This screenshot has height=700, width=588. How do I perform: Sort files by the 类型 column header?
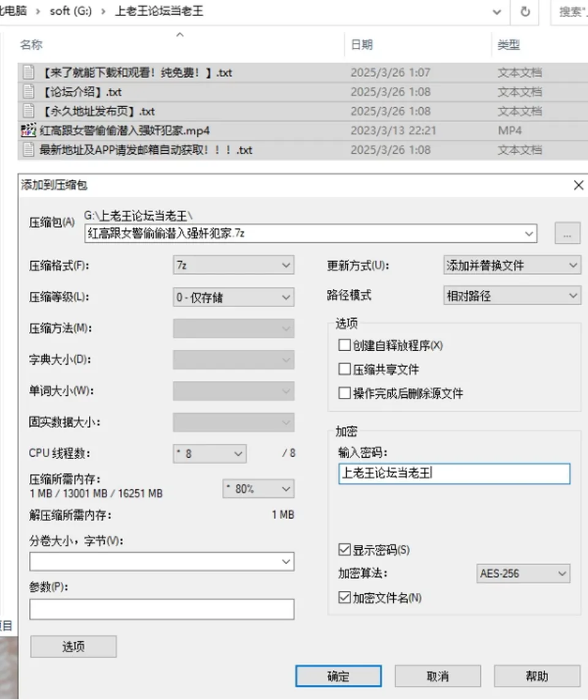tap(508, 45)
